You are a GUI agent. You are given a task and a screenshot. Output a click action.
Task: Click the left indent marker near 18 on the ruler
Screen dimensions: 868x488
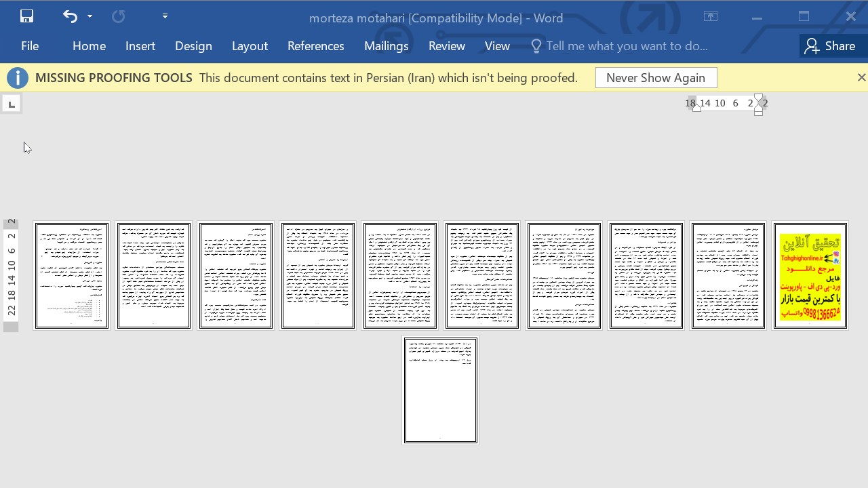click(x=696, y=107)
